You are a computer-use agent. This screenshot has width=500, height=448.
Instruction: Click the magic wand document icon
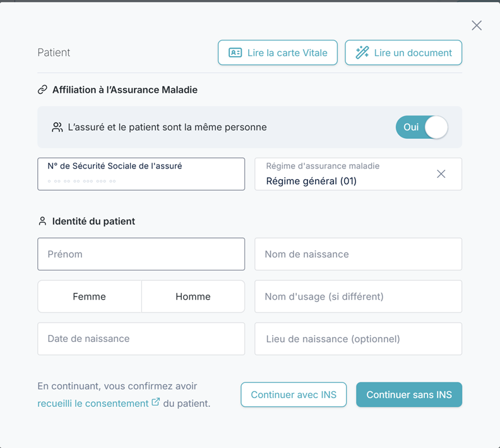click(362, 53)
